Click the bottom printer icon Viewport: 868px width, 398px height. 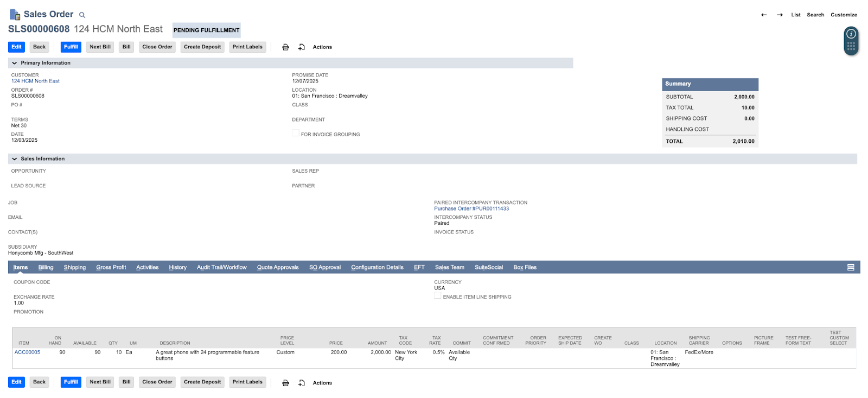(285, 383)
